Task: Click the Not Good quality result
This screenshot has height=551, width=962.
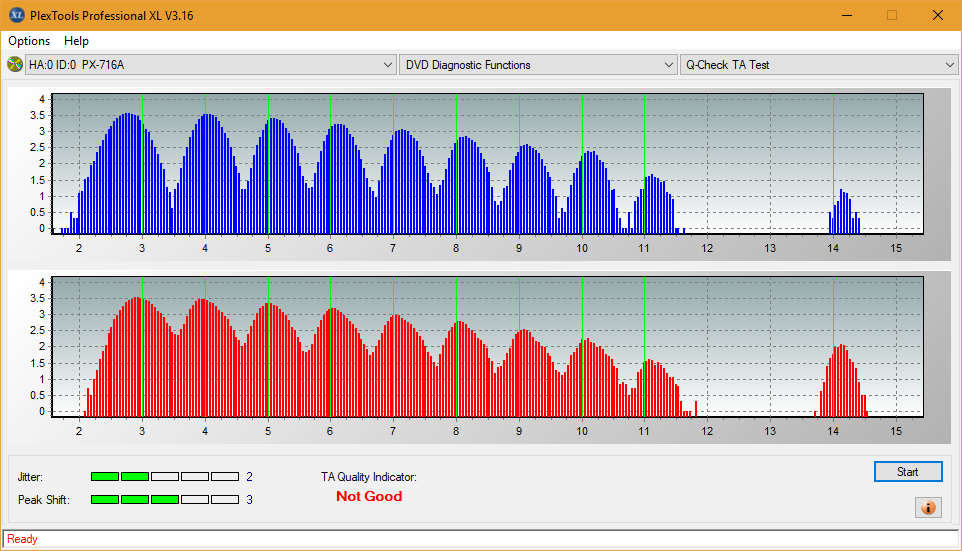Action: (x=369, y=496)
